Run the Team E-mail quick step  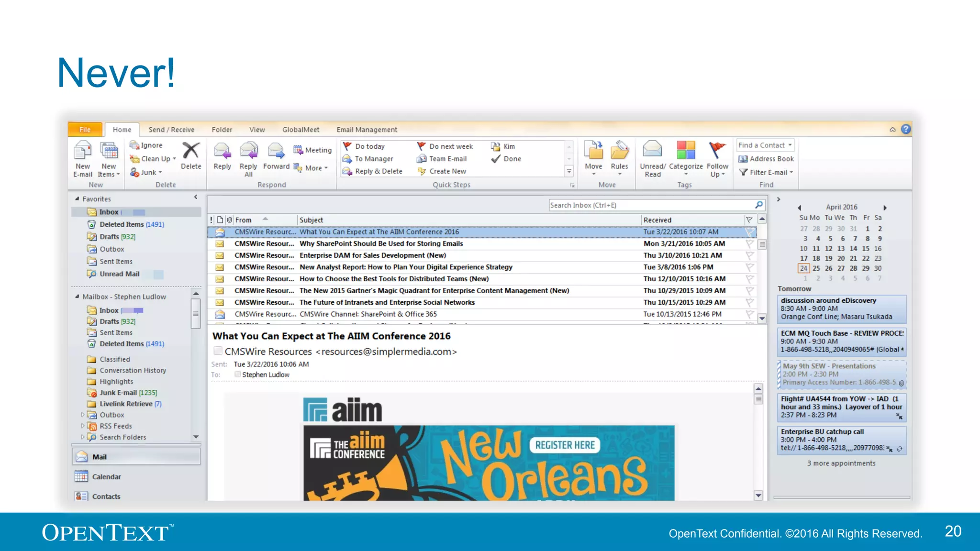pos(442,159)
